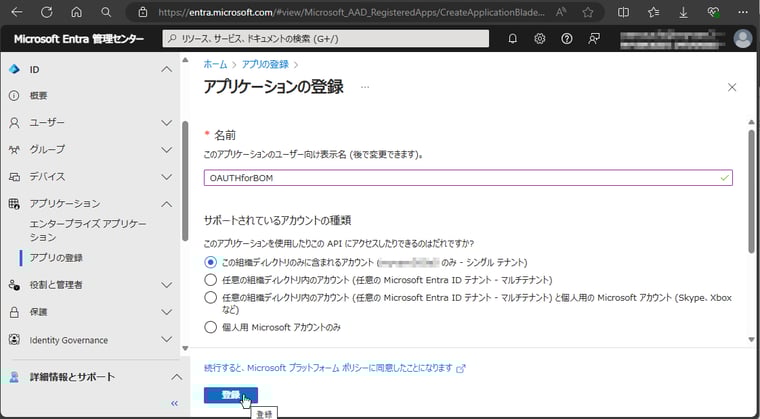Open the help question mark icon
Image resolution: width=760 pixels, height=419 pixels.
(x=567, y=39)
